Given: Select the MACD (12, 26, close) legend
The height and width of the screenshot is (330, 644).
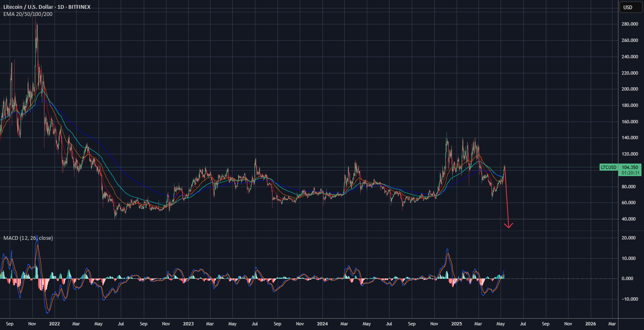Looking at the screenshot, I should tap(28, 238).
